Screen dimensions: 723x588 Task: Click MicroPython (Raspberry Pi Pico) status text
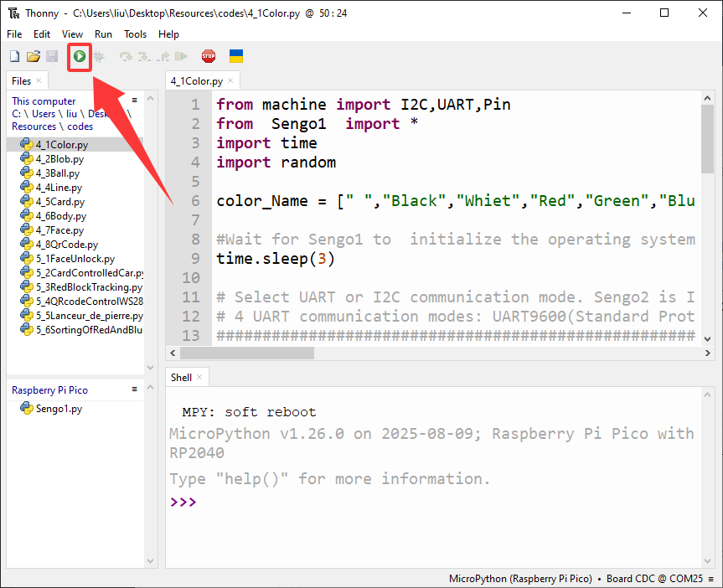[520, 579]
